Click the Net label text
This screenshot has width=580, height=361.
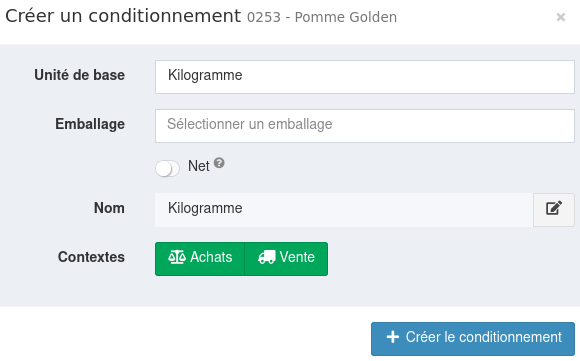(199, 166)
